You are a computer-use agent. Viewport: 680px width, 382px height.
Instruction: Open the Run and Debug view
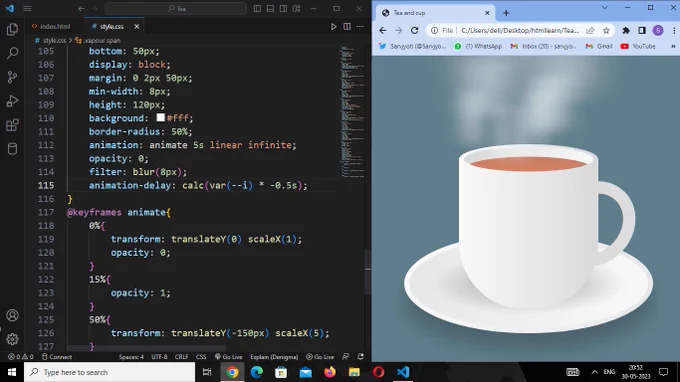12,101
